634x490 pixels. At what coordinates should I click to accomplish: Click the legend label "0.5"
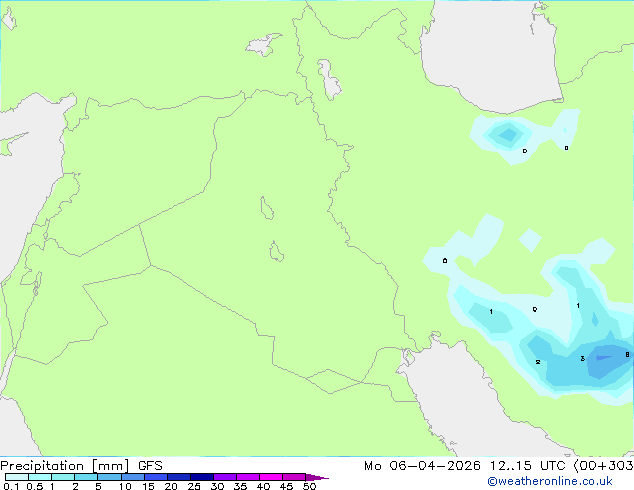35,486
